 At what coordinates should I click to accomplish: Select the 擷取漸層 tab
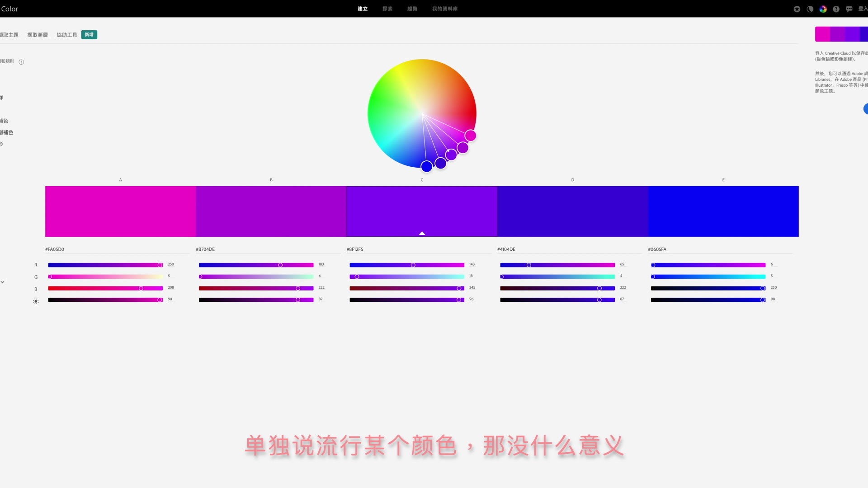(38, 35)
